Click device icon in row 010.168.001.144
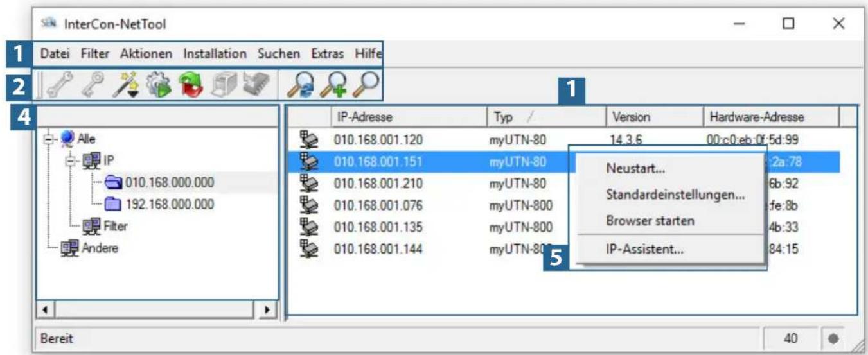 (x=310, y=248)
